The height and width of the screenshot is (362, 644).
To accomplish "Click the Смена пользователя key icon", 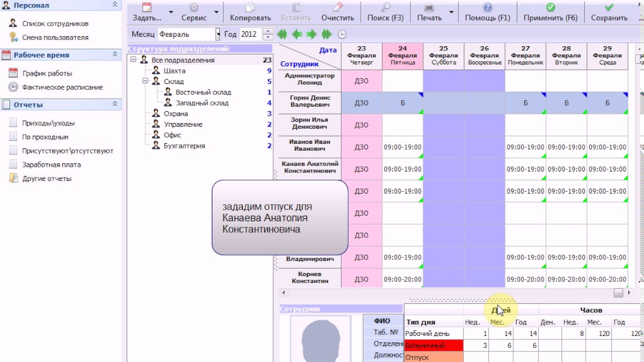I will 13,37.
